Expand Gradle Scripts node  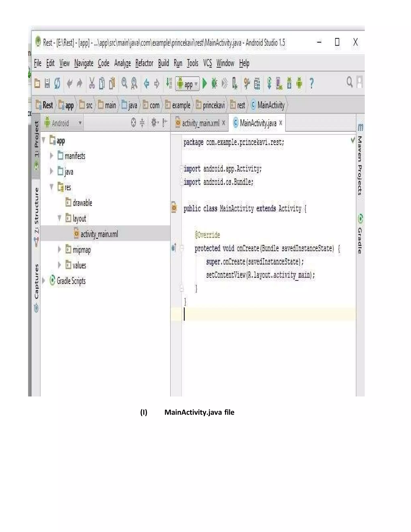[44, 280]
